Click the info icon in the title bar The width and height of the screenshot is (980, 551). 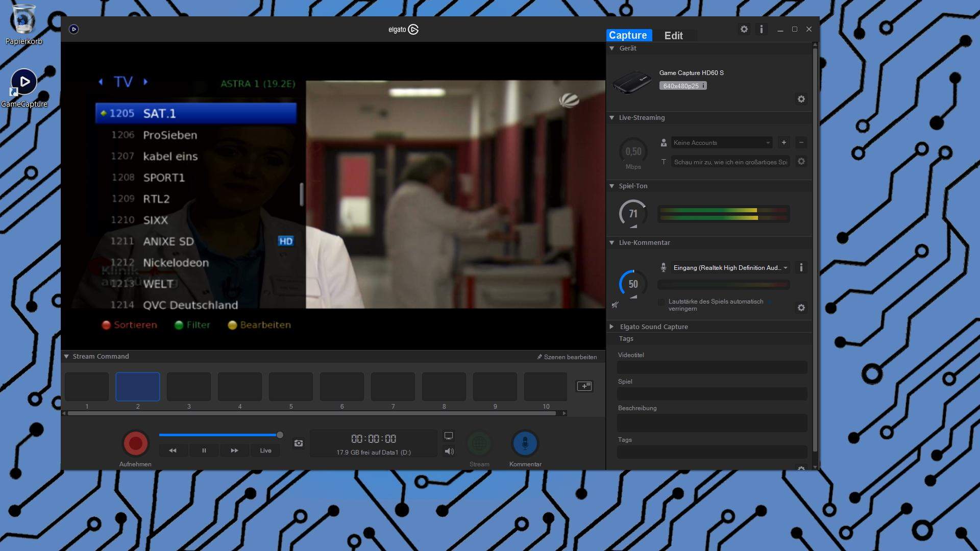[x=762, y=29]
